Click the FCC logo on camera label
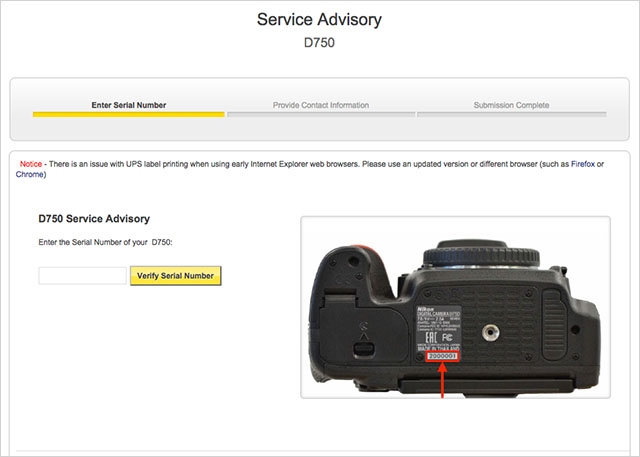Viewport: 640px width, 457px height. point(447,337)
